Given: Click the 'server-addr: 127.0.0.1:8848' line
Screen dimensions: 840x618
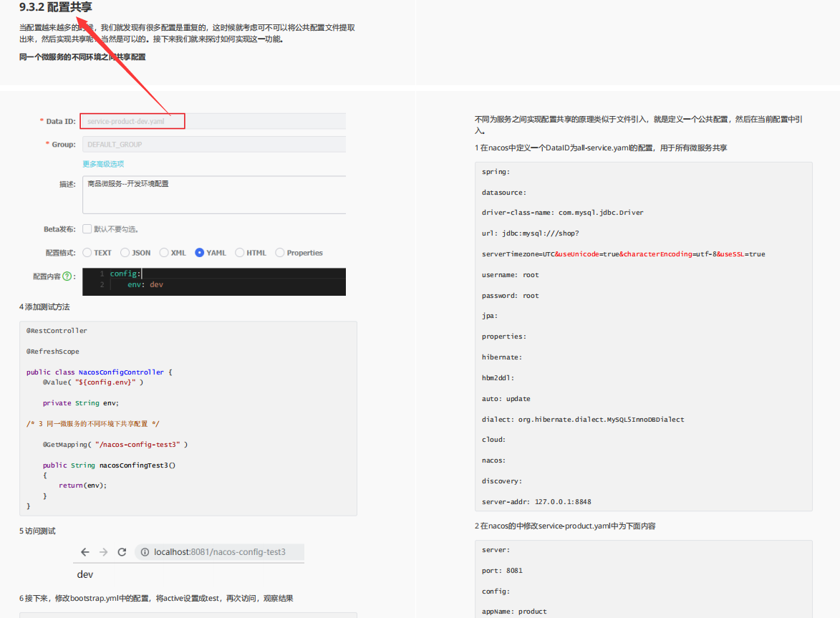Looking at the screenshot, I should [x=536, y=502].
